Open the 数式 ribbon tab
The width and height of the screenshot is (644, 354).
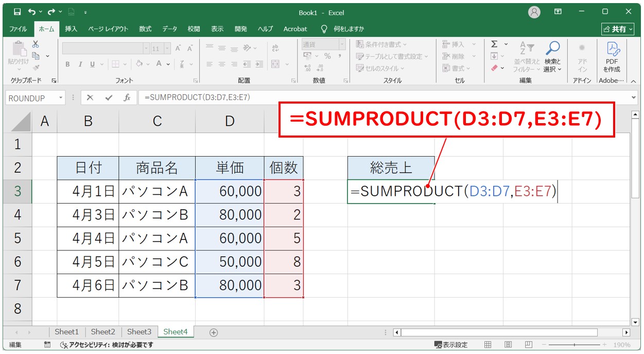tap(145, 29)
